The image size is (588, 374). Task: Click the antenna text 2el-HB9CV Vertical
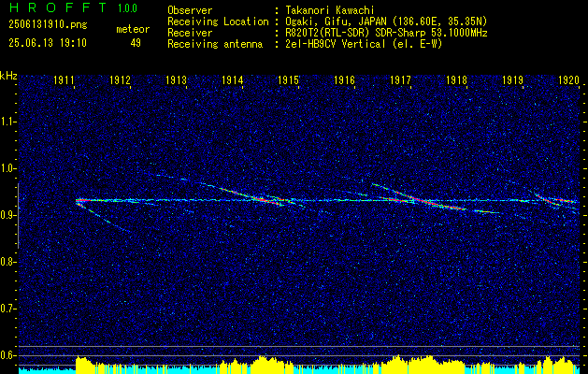(336, 44)
